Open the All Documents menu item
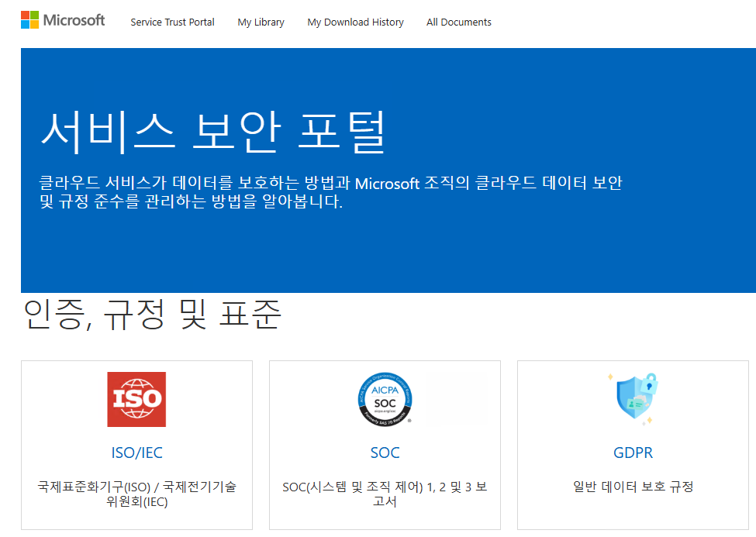Viewport: 756px width, 537px height. [x=458, y=22]
